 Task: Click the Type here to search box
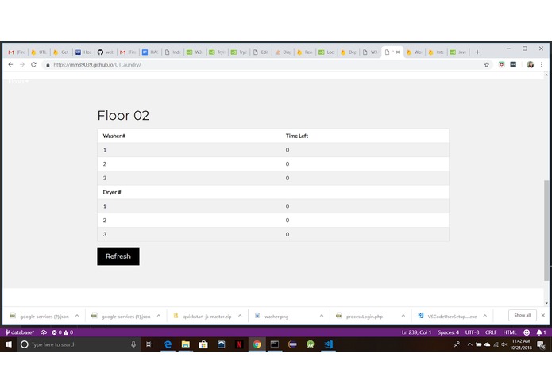click(78, 344)
